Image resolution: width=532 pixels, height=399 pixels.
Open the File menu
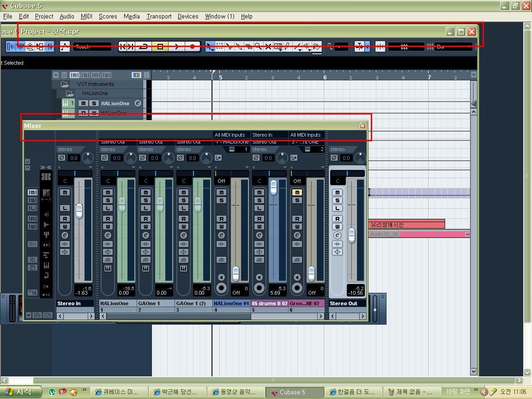(7, 16)
